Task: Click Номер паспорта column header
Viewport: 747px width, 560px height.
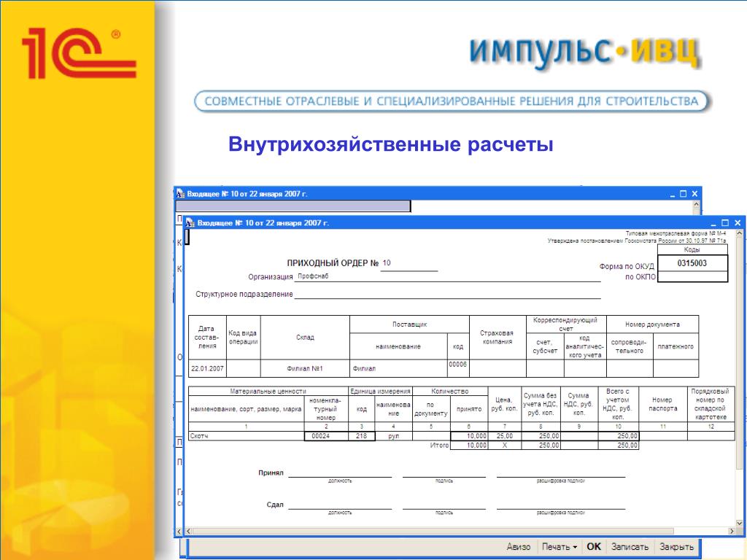Action: [662, 404]
